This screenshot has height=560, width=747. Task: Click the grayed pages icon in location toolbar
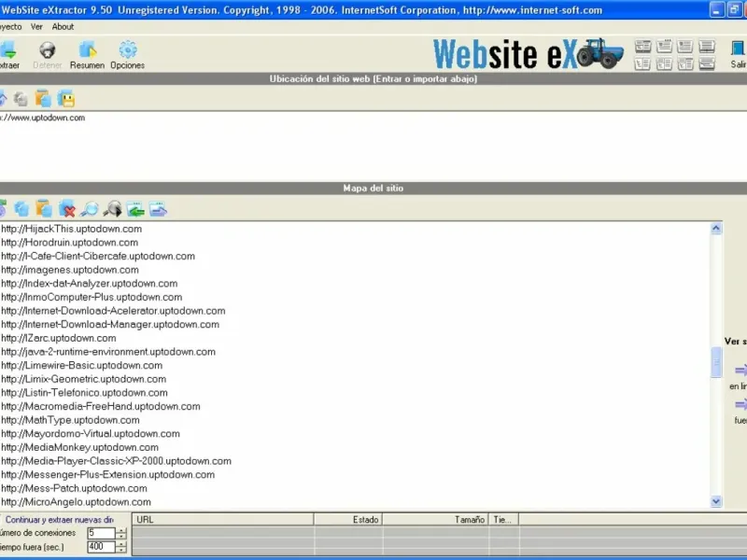21,99
